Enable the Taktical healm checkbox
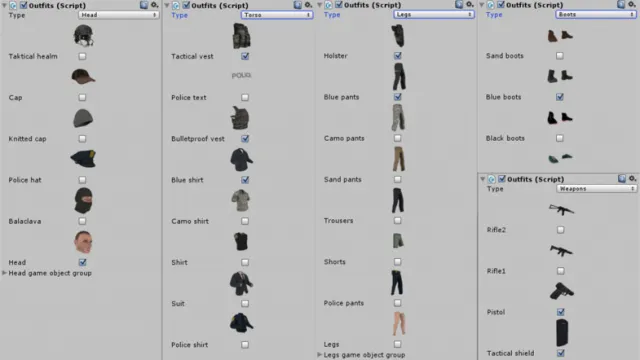640x360 pixels. click(82, 56)
